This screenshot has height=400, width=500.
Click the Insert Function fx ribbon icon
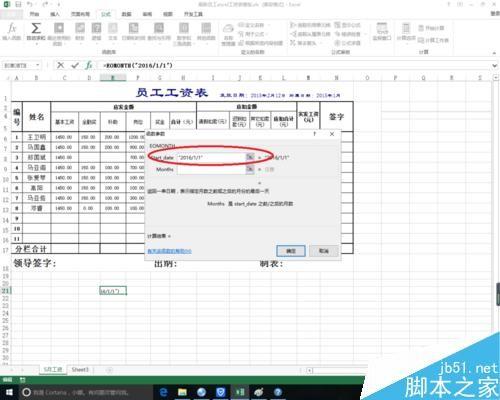coord(12,31)
